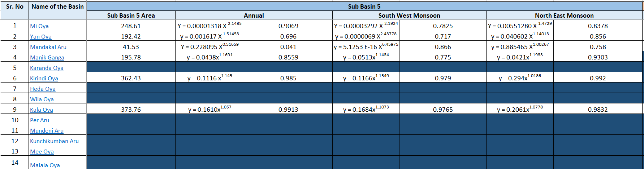Open the Malala Oya link

(x=45, y=165)
